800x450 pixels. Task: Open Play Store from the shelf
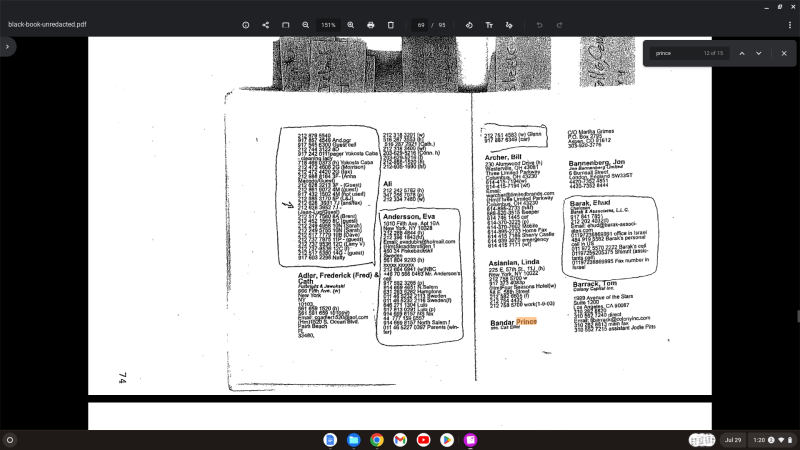coord(447,440)
